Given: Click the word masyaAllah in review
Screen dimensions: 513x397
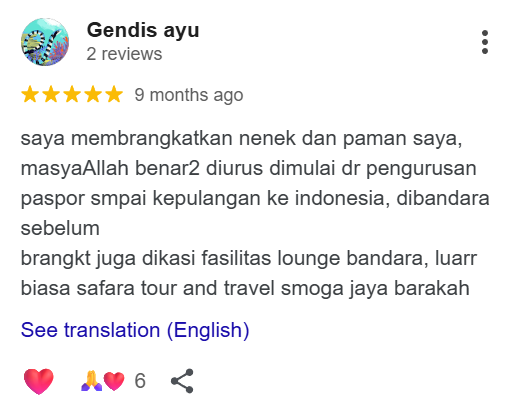Looking at the screenshot, I should (x=75, y=168).
